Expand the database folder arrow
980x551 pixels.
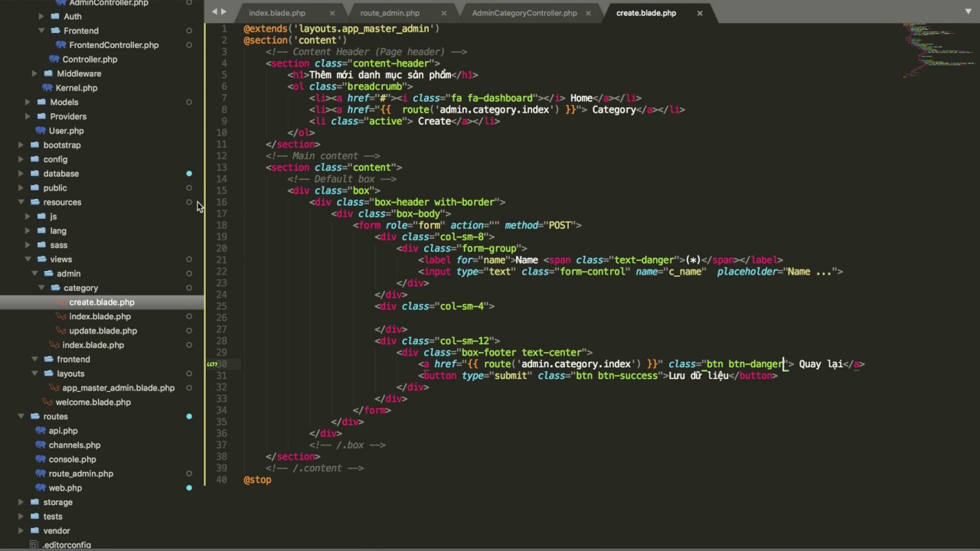tap(21, 174)
